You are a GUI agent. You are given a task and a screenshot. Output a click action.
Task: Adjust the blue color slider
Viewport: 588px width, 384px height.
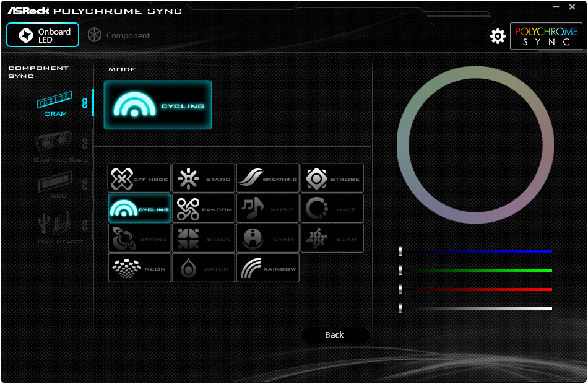tap(475, 251)
